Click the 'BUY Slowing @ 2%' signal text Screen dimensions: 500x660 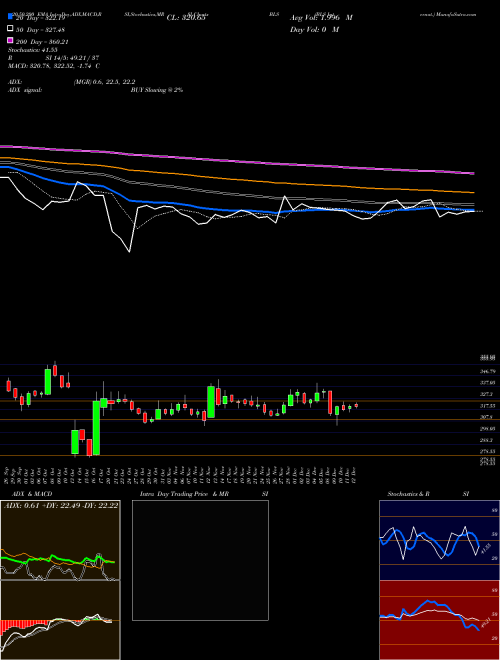tap(157, 90)
